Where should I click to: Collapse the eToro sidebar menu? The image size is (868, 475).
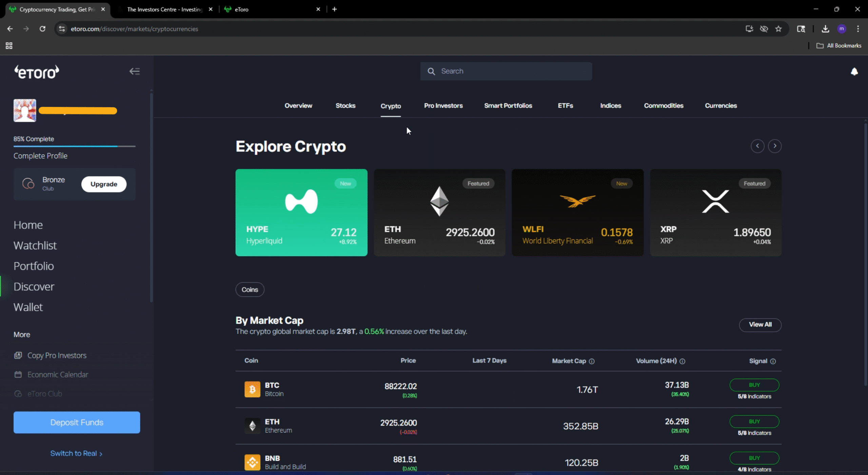(x=135, y=71)
